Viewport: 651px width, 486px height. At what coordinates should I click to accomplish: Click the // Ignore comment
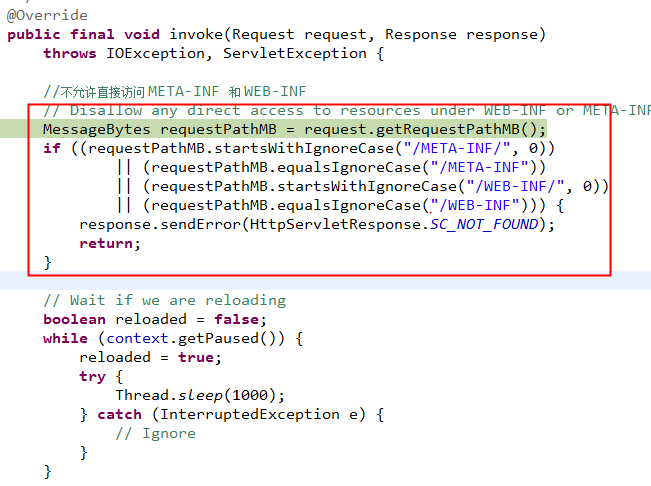156,433
